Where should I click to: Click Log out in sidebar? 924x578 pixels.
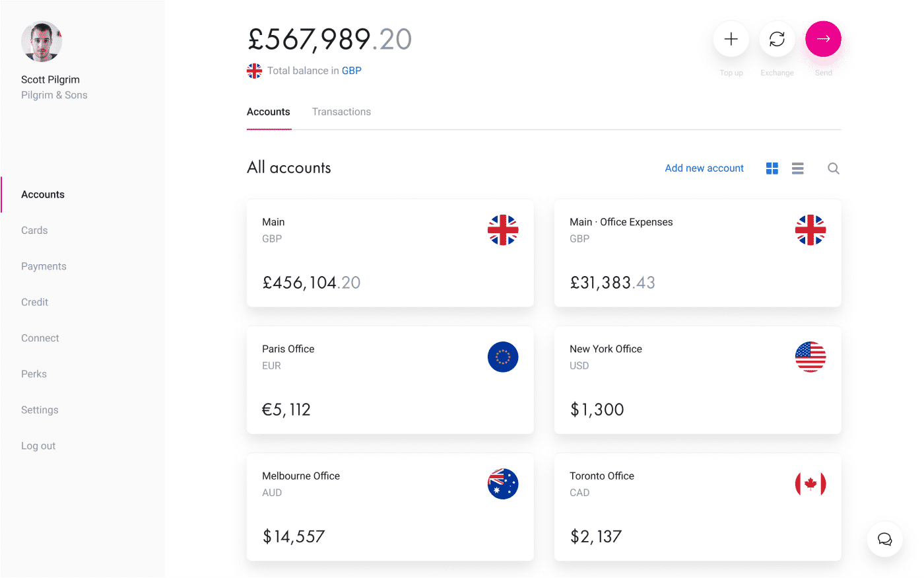[38, 446]
